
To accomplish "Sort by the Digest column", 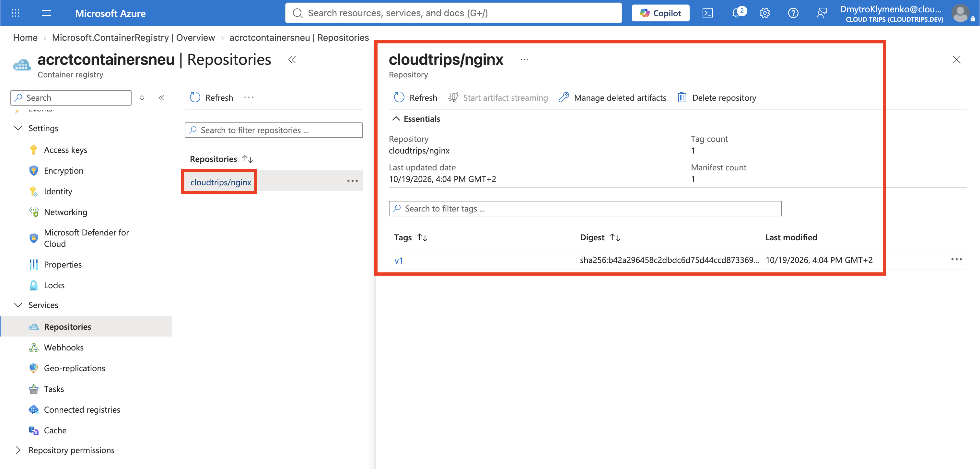I will click(x=600, y=237).
